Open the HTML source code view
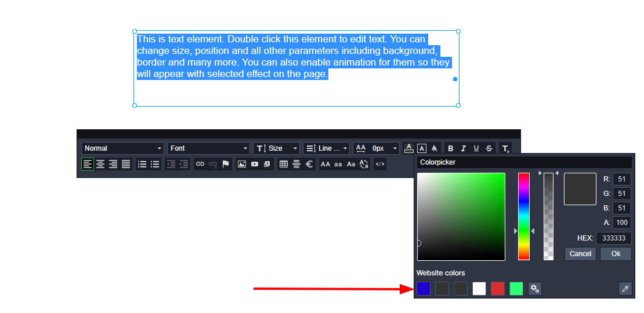 pyautogui.click(x=380, y=164)
